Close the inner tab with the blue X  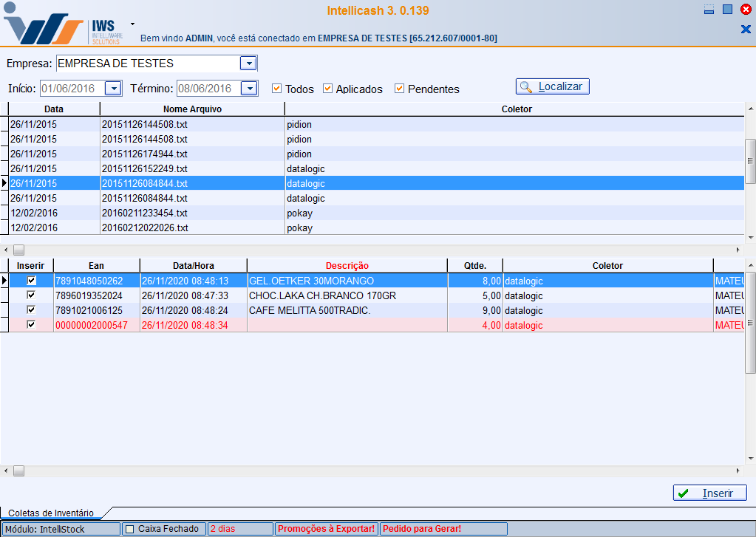point(745,29)
